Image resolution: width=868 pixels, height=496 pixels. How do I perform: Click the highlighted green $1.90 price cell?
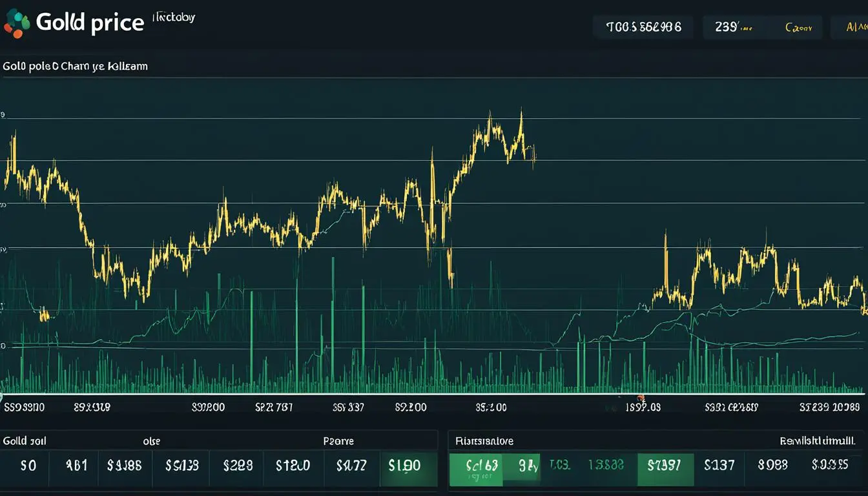(x=404, y=465)
